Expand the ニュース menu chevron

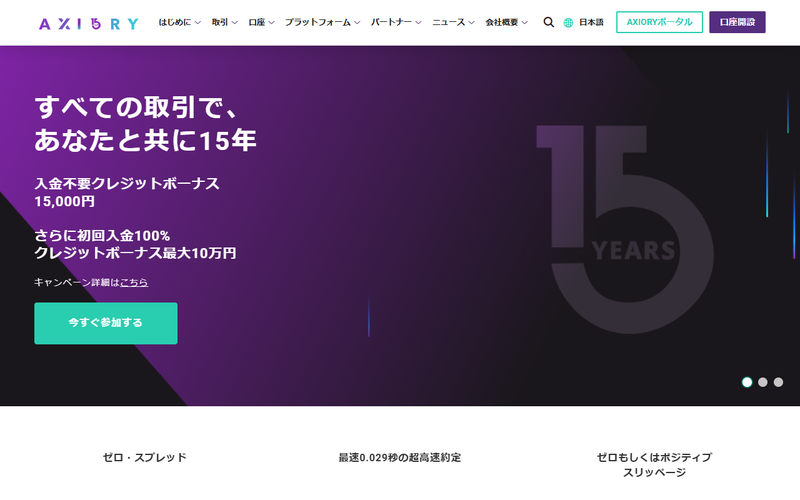pos(471,22)
